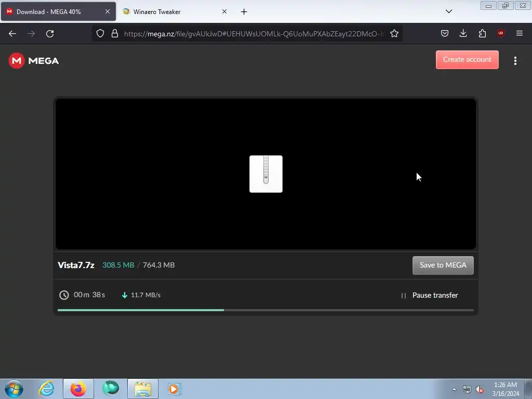Click the zip archive file icon preview
Viewport: 532px width, 399px height.
tap(265, 174)
